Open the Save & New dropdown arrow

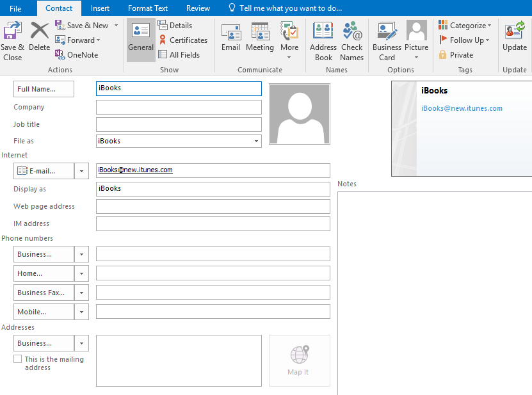pos(116,26)
